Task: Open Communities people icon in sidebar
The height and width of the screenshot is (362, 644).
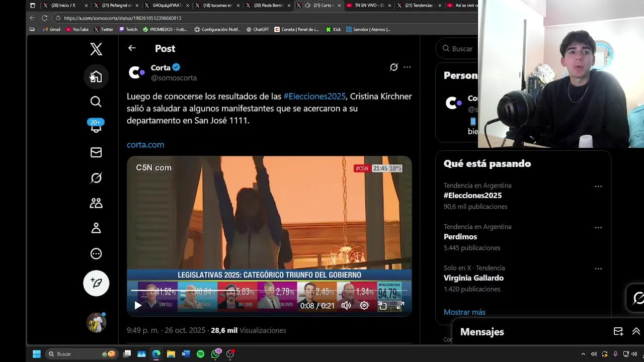Action: [x=96, y=203]
